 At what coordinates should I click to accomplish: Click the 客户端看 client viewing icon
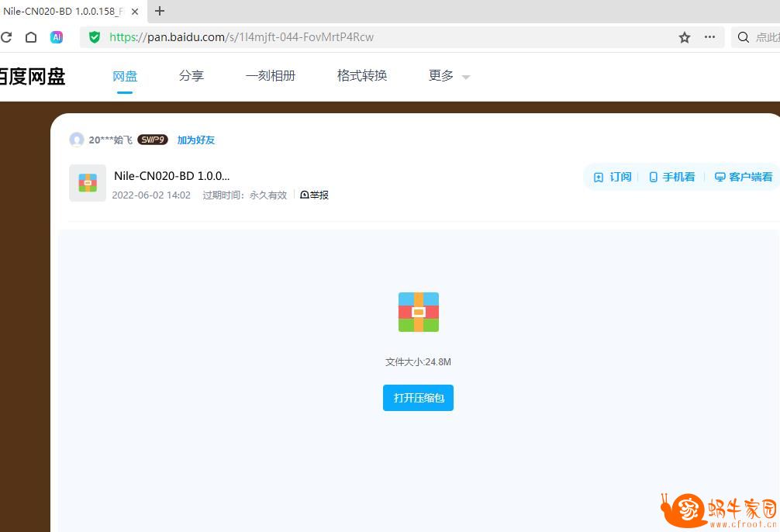pos(719,176)
